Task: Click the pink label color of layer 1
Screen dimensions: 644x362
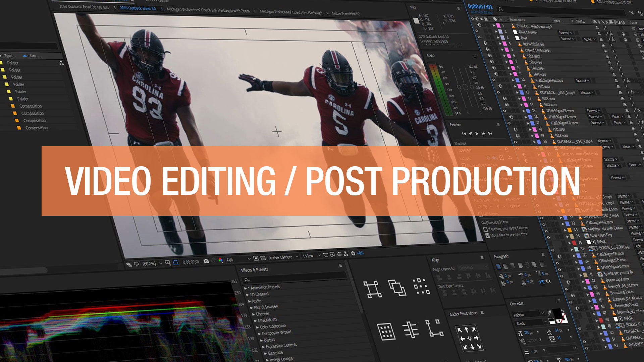Action: [x=498, y=25]
